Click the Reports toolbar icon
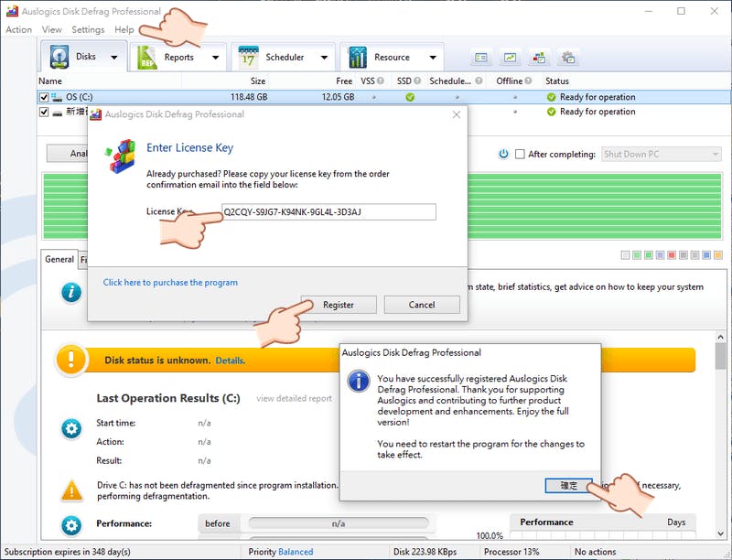This screenshot has height=560, width=732. (147, 57)
